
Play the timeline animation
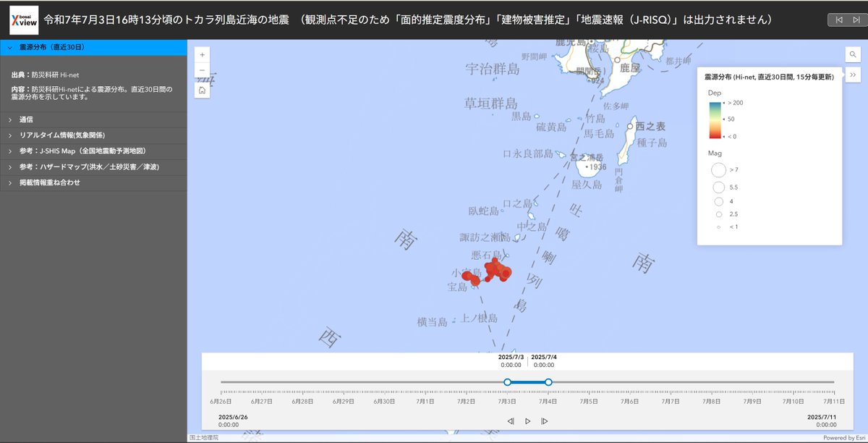coord(527,421)
